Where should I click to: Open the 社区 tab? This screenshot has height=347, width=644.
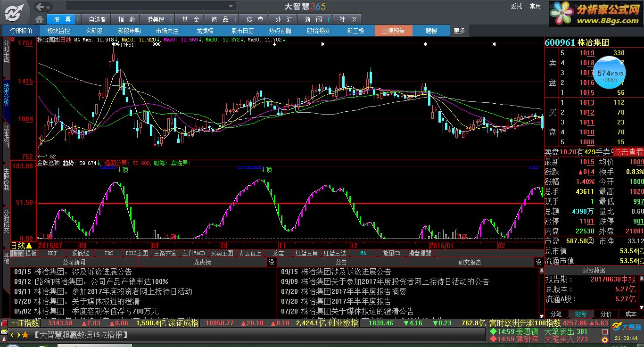[x=347, y=19]
